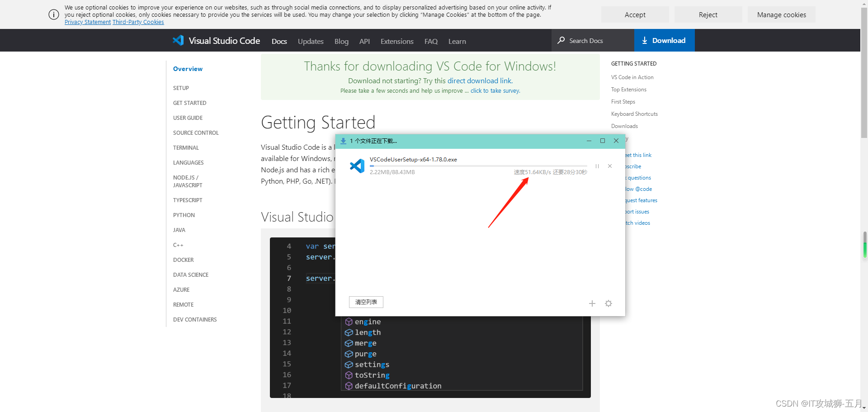
Task: Expand LANGUAGES section in sidebar
Action: (x=188, y=162)
